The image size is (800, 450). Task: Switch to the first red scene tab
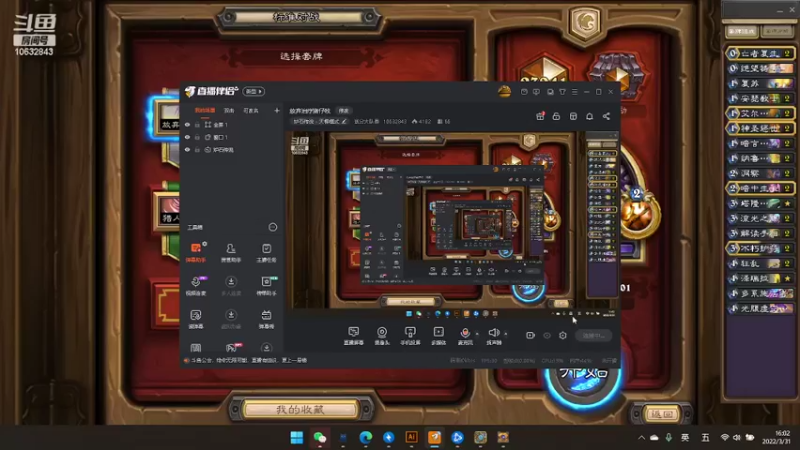coord(205,110)
